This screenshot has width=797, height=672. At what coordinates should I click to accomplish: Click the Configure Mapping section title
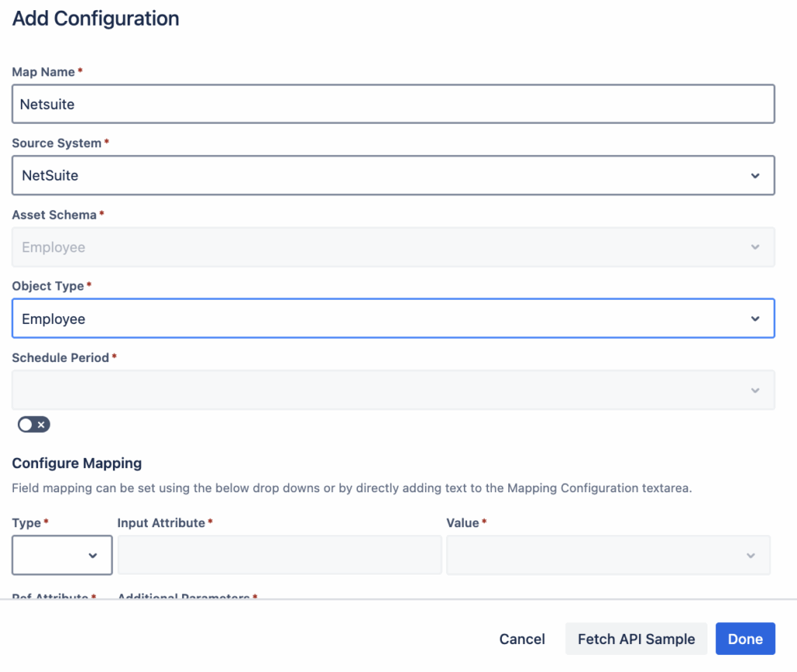[77, 463]
